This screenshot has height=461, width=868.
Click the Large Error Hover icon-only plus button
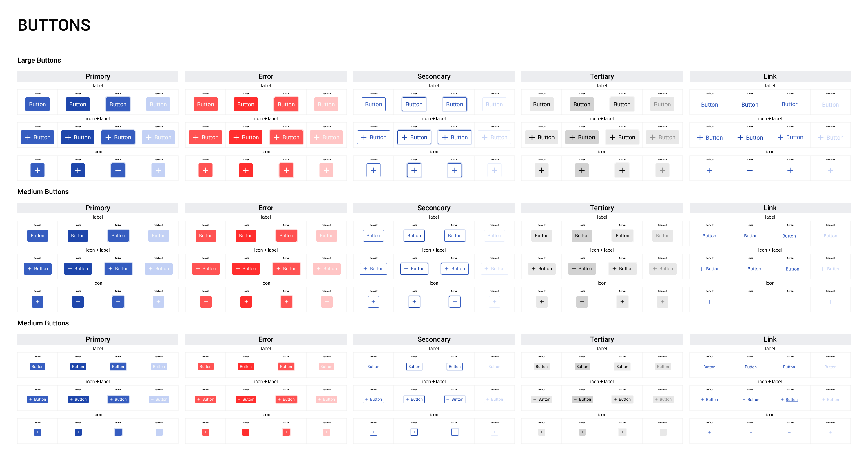(x=246, y=170)
